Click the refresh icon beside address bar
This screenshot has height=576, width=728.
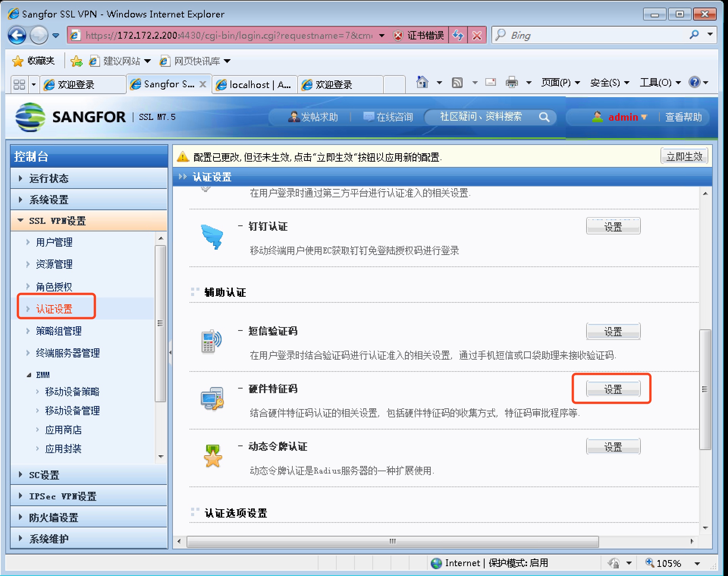pyautogui.click(x=458, y=36)
